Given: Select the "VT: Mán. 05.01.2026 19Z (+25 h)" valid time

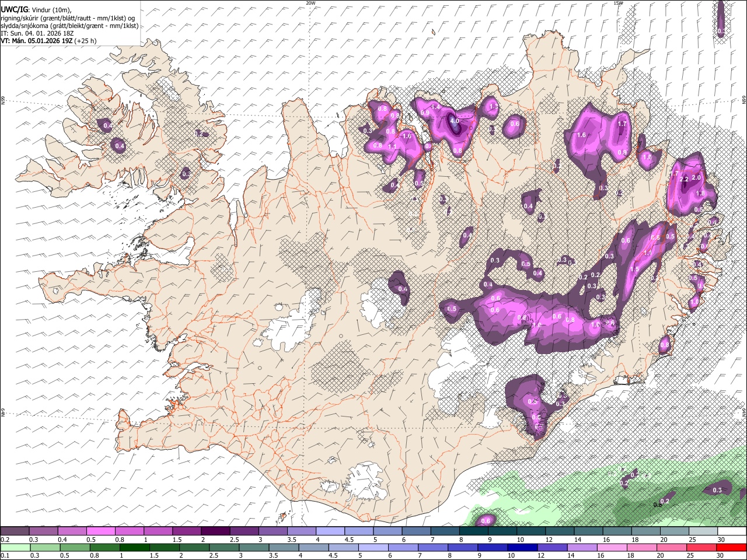Looking at the screenshot, I should (x=49, y=41).
